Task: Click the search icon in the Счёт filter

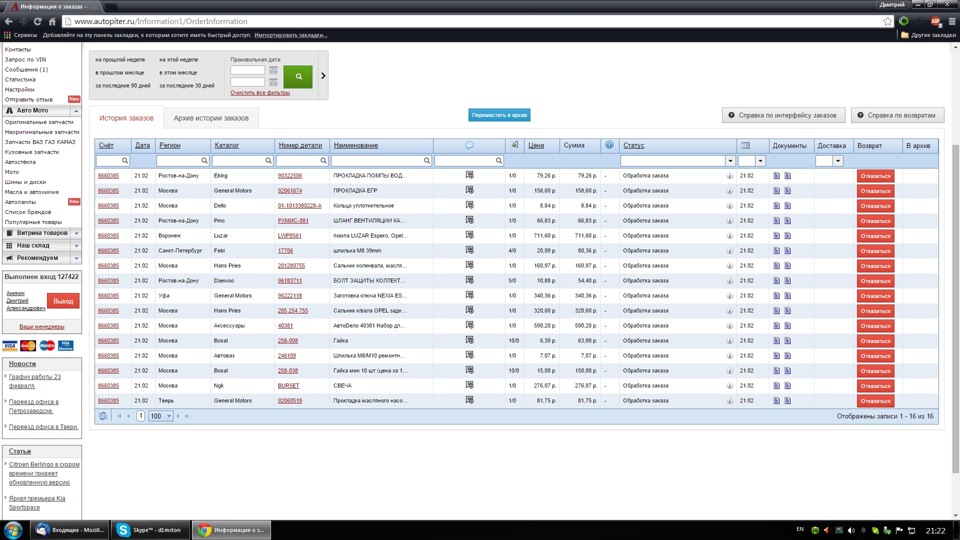Action: click(124, 160)
